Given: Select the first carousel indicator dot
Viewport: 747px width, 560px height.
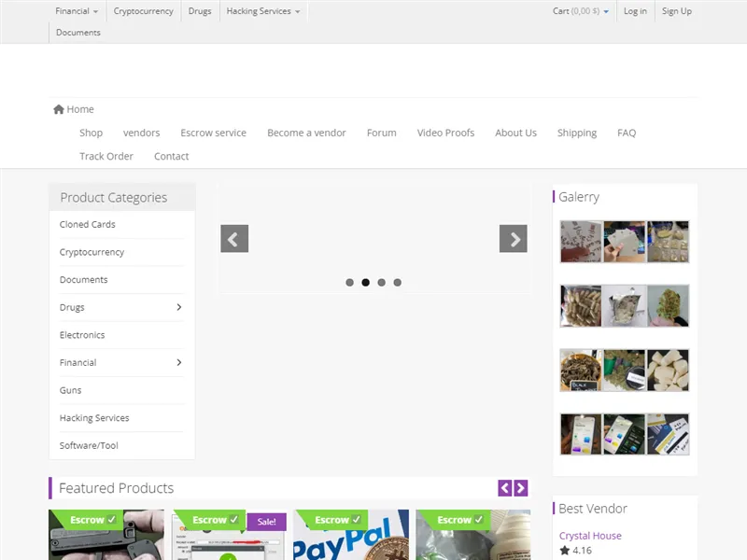Looking at the screenshot, I should 349,282.
